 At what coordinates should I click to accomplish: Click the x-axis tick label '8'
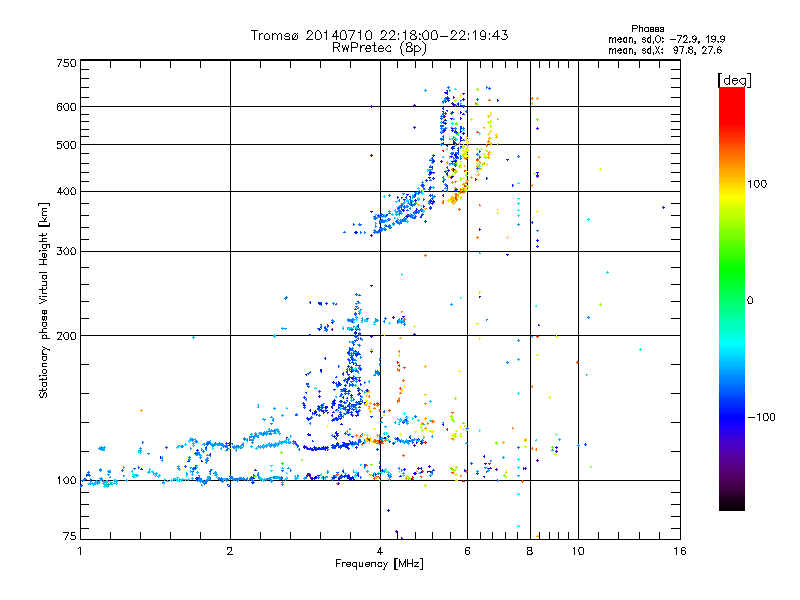(530, 551)
